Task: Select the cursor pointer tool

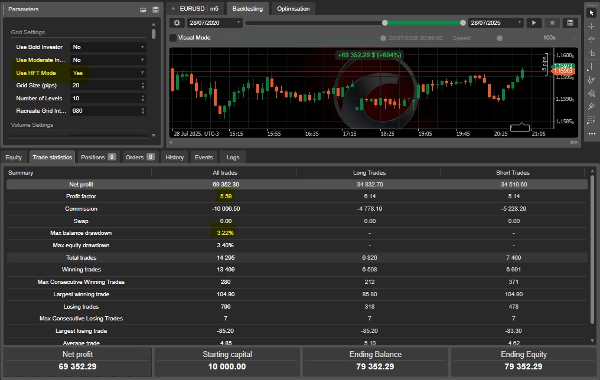Action: pyautogui.click(x=592, y=13)
